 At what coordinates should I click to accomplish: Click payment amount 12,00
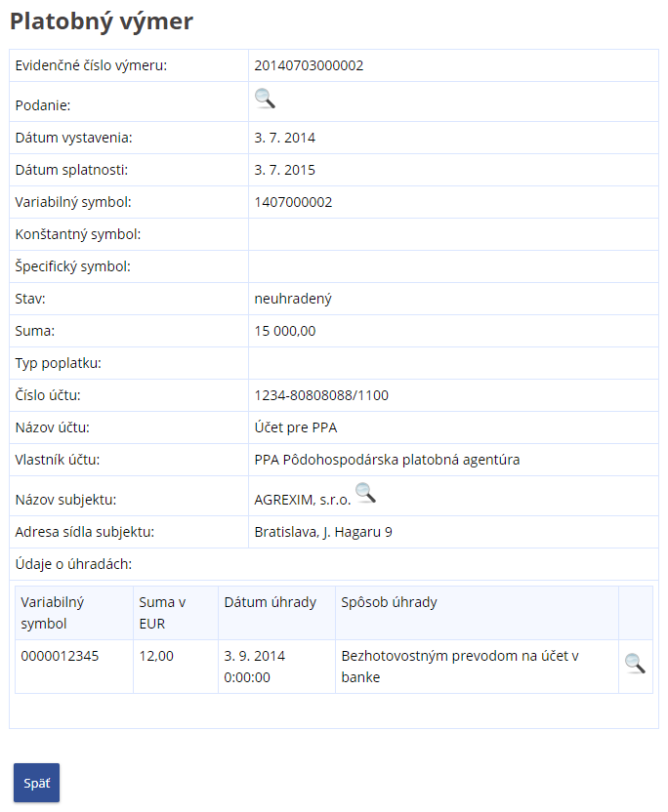(x=156, y=656)
